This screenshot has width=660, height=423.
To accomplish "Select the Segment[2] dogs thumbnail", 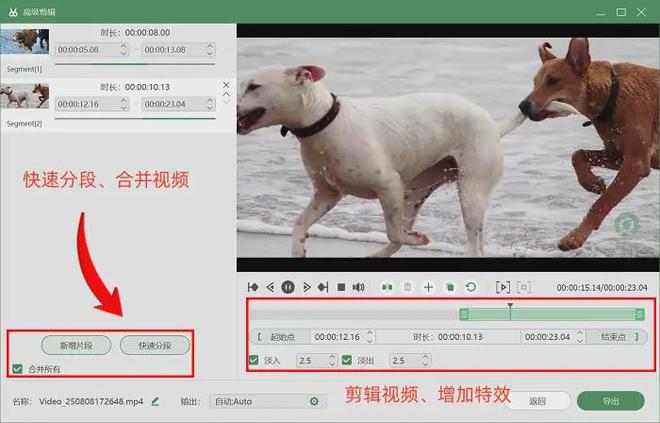I will 25,96.
